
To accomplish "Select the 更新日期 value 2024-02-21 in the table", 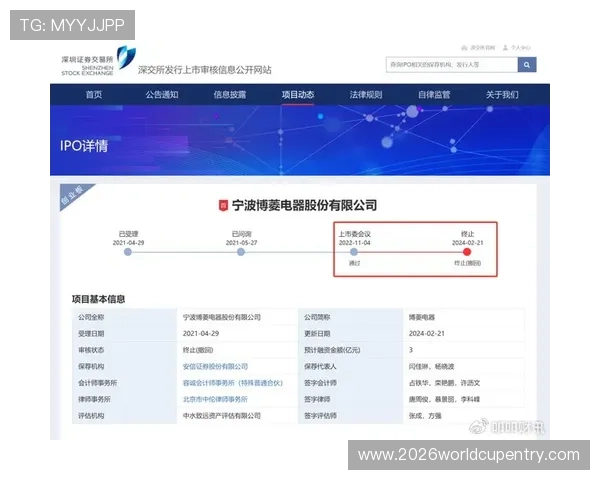I will coord(427,333).
